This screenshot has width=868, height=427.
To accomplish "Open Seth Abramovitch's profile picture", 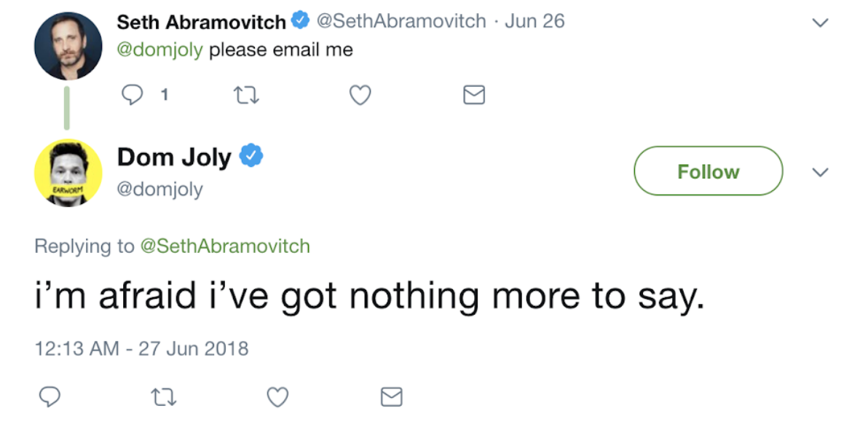I will pos(68,45).
